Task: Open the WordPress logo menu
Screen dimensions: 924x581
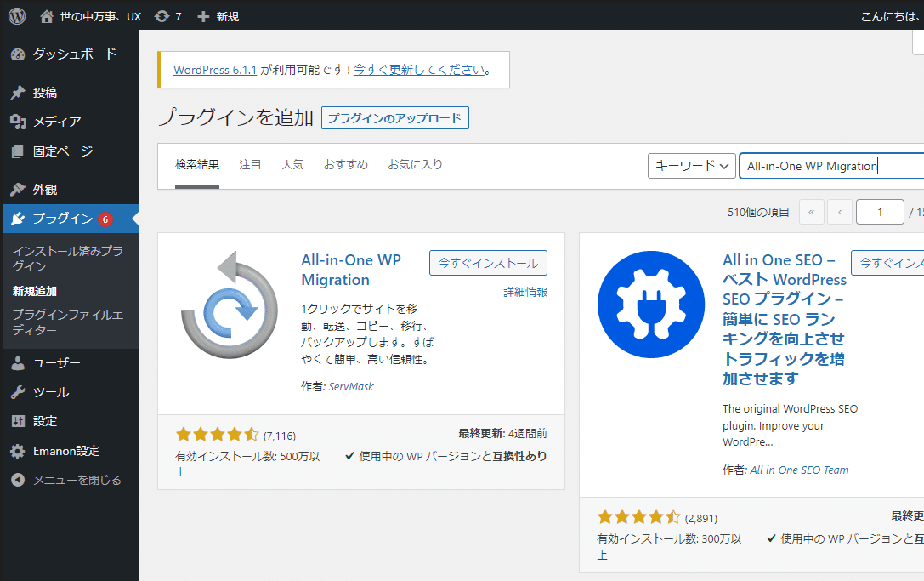Action: (x=17, y=16)
